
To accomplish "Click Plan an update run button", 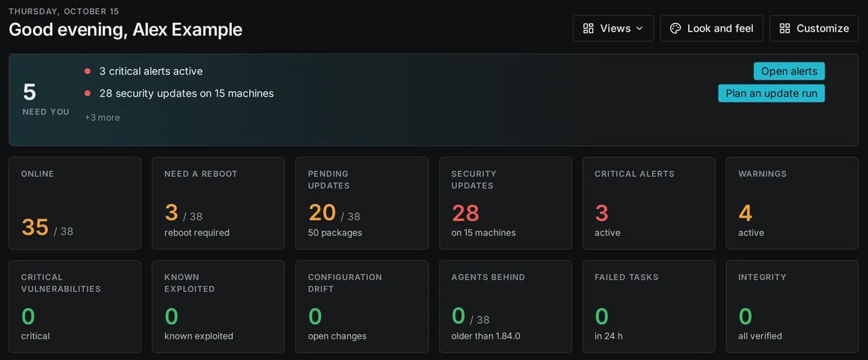I will click(771, 94).
